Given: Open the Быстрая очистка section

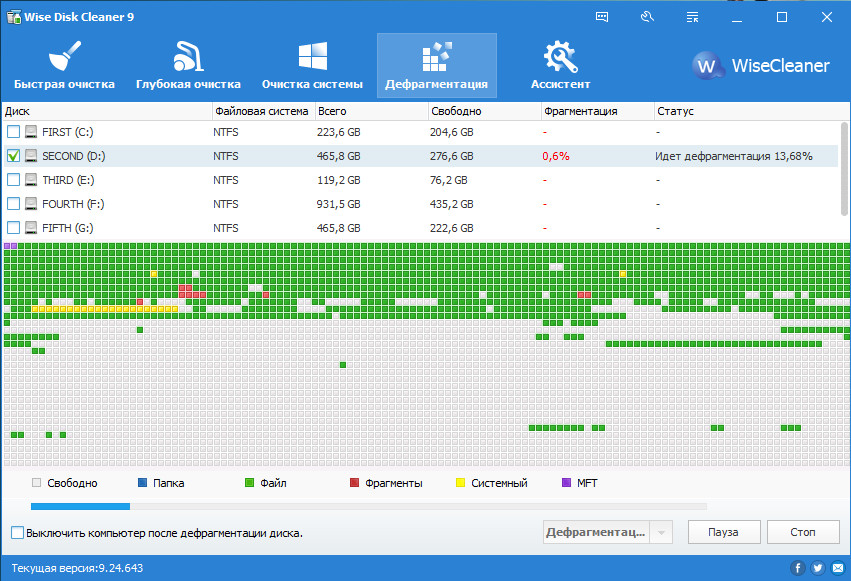Looking at the screenshot, I should click(64, 65).
